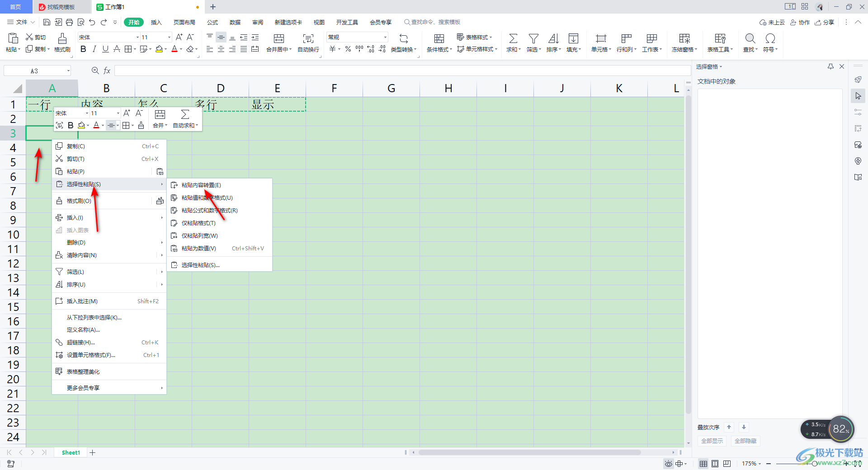
Task: Click the Auto Wrap icon
Action: [308, 38]
